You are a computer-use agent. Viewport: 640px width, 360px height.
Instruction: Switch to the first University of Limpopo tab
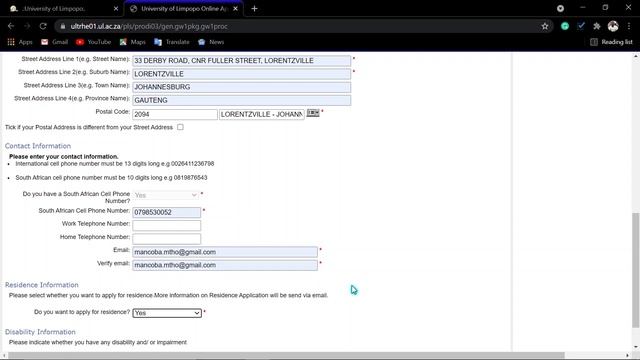coord(62,9)
